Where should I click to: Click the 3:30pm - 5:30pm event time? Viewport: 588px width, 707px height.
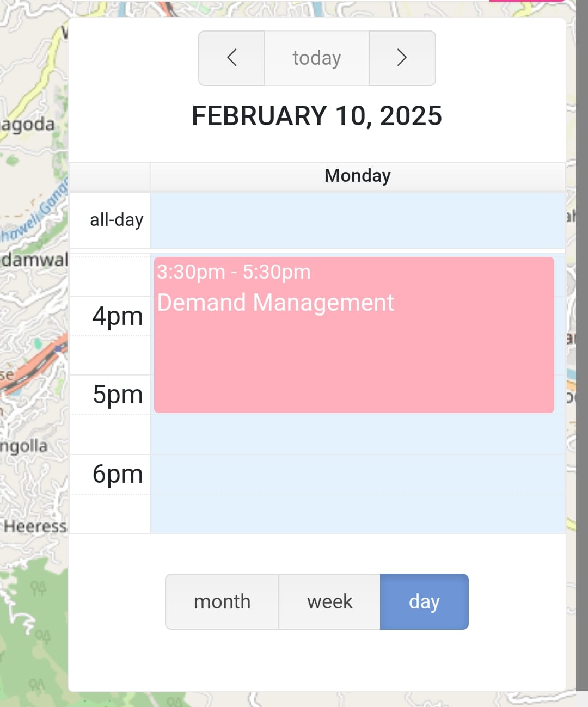click(234, 272)
